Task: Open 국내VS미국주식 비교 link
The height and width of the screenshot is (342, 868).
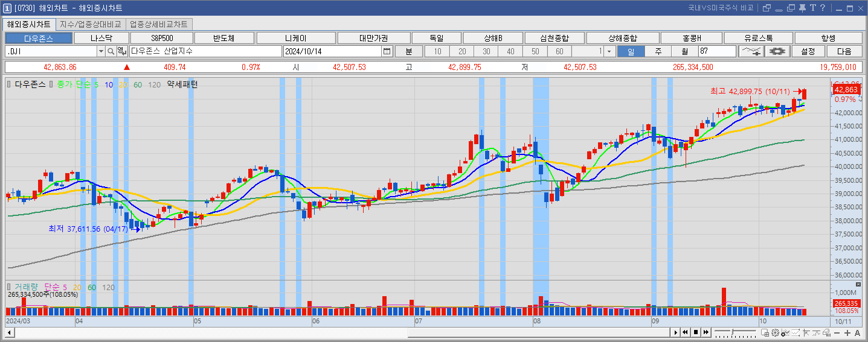Action: [x=720, y=8]
